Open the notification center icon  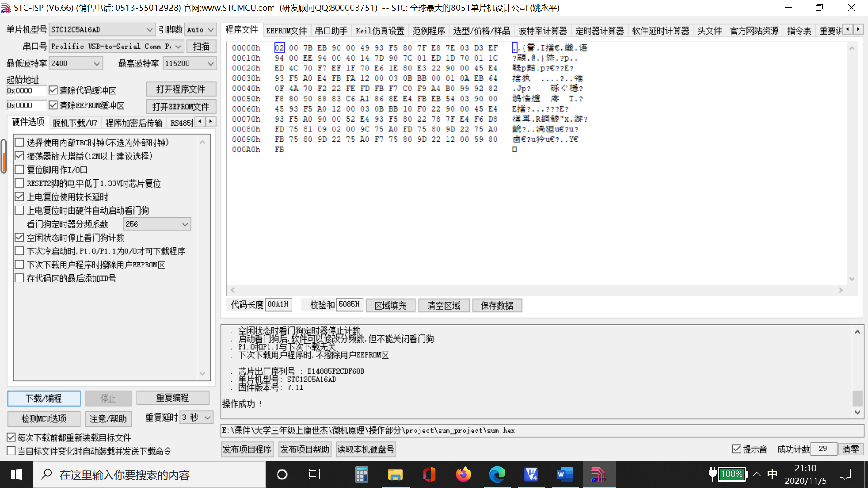(846, 474)
